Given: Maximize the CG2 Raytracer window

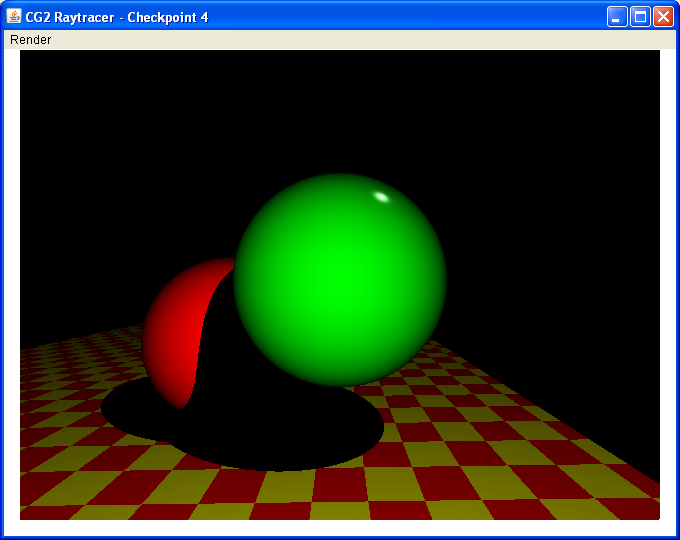Looking at the screenshot, I should click(x=640, y=17).
